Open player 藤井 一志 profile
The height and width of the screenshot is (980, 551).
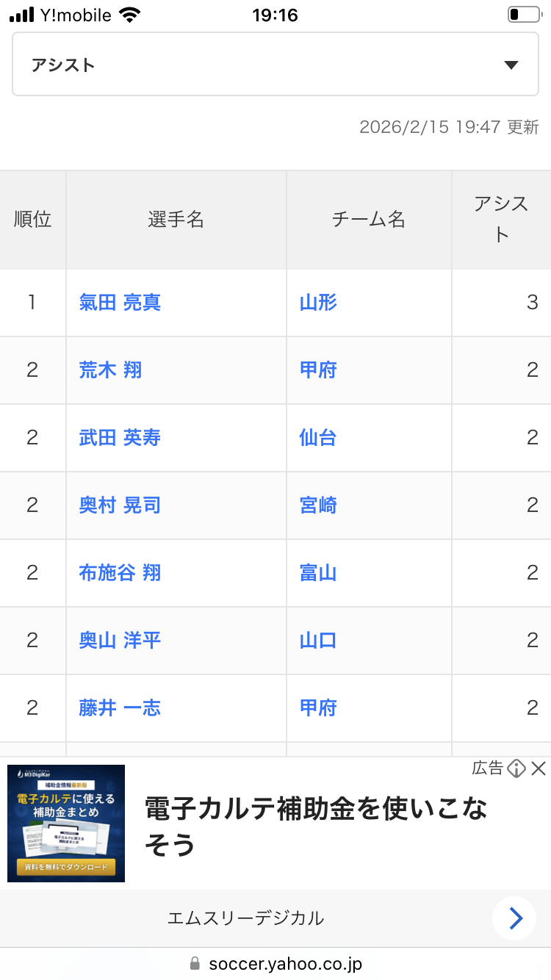coord(120,708)
